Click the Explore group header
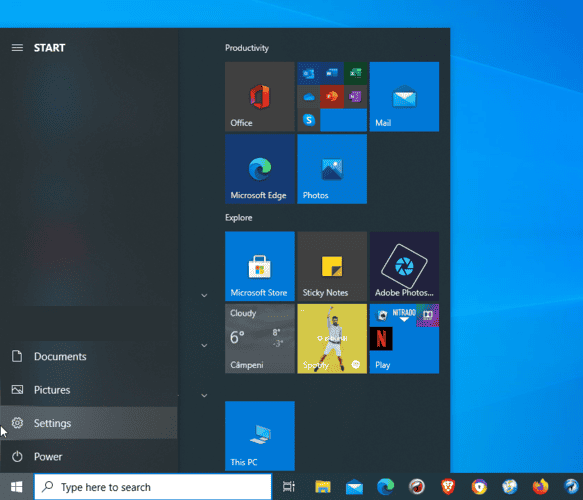This screenshot has width=583, height=500. click(x=238, y=217)
